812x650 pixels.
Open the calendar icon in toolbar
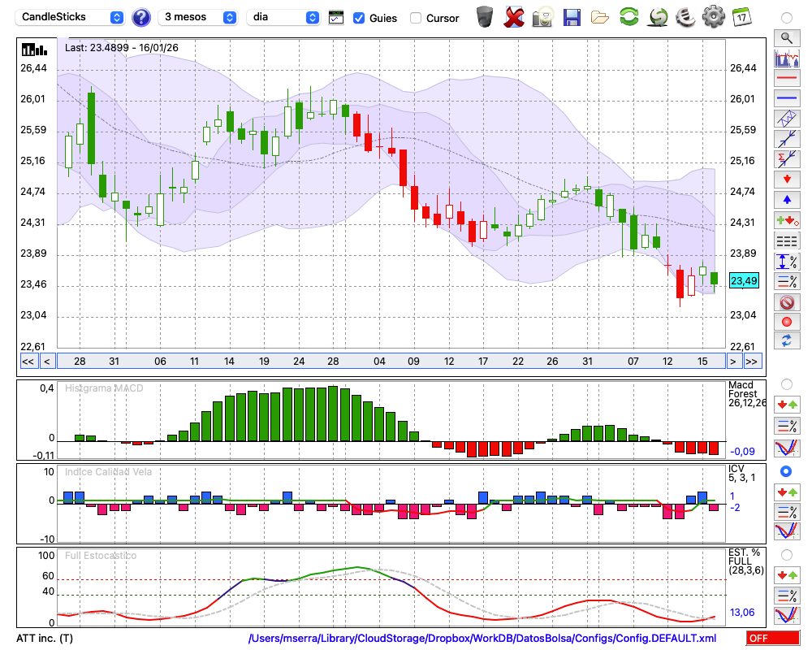741,16
